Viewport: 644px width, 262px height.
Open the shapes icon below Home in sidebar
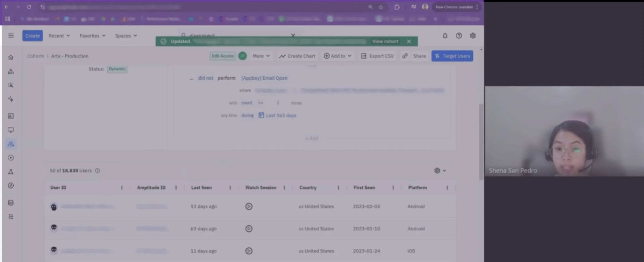pyautogui.click(x=11, y=71)
